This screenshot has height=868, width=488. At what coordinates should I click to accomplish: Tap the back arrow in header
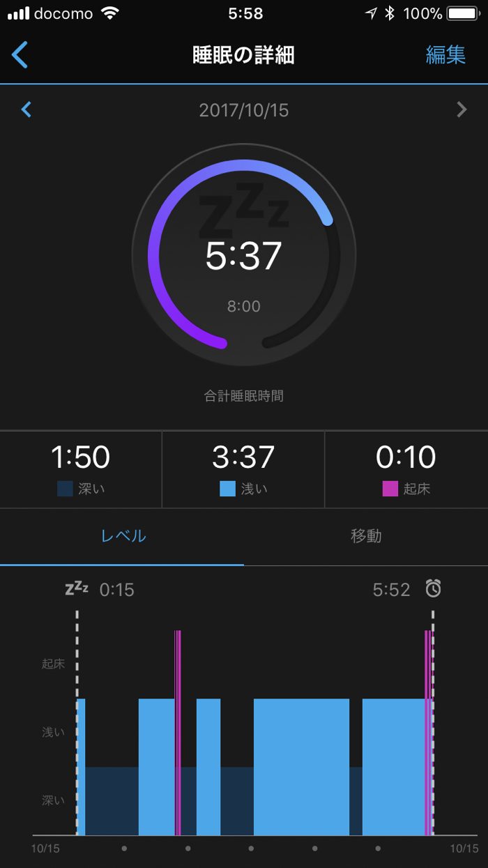[20, 54]
